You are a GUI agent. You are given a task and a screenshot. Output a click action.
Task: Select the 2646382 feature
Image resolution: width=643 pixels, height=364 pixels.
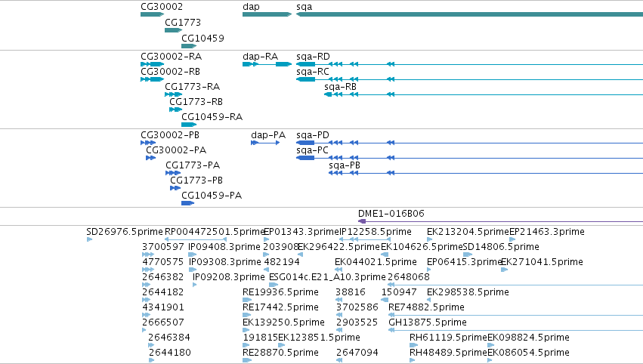[162, 277]
